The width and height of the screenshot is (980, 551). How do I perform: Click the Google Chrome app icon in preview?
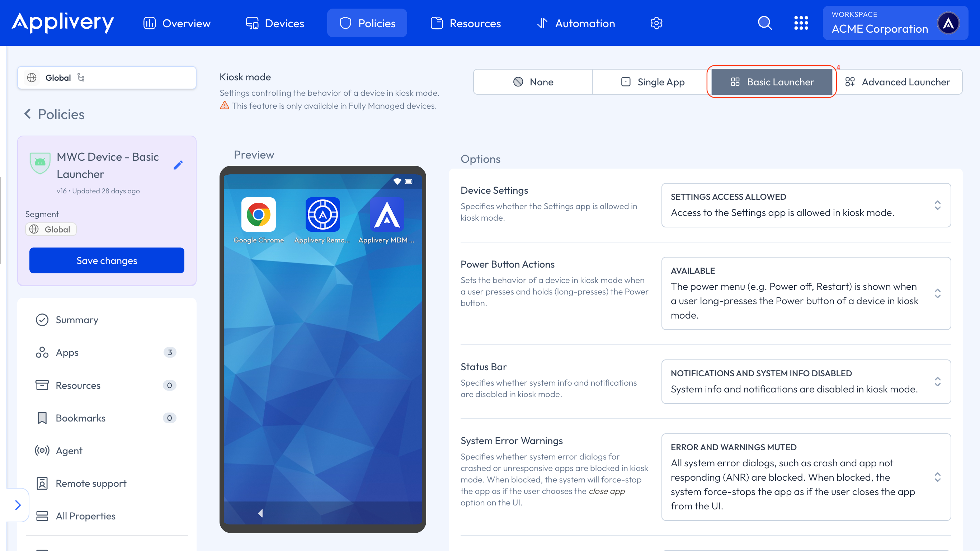click(259, 214)
